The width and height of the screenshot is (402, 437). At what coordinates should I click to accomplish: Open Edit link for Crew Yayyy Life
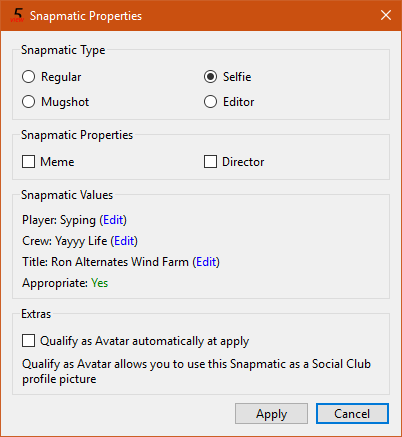click(x=124, y=241)
